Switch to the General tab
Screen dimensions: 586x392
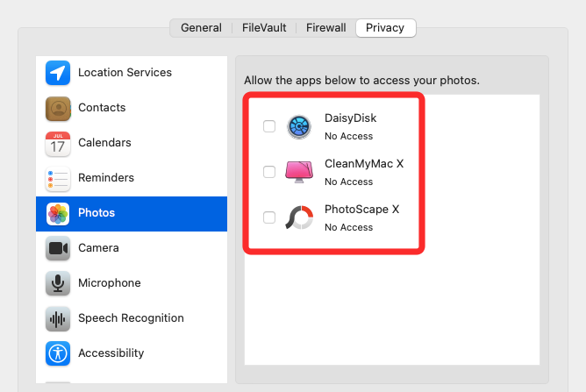(201, 28)
